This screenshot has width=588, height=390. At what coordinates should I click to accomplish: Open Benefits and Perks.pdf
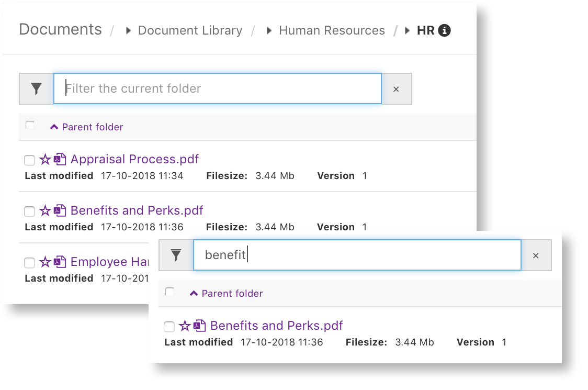tap(137, 210)
